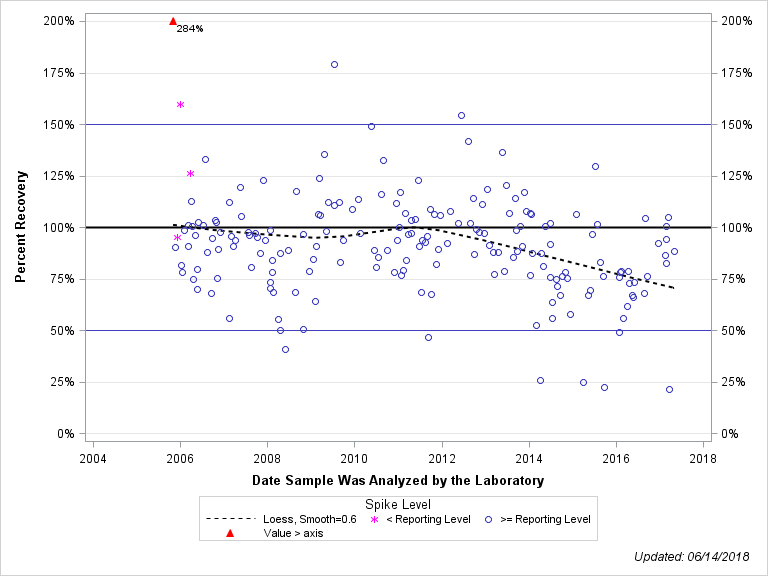Click the 2006 x-axis tick label
Screen dimensions: 768x576
[180, 458]
